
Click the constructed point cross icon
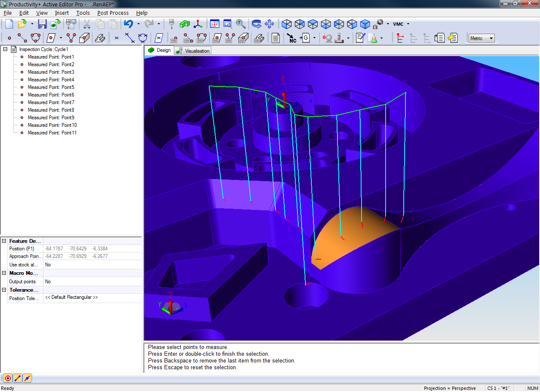(117, 38)
